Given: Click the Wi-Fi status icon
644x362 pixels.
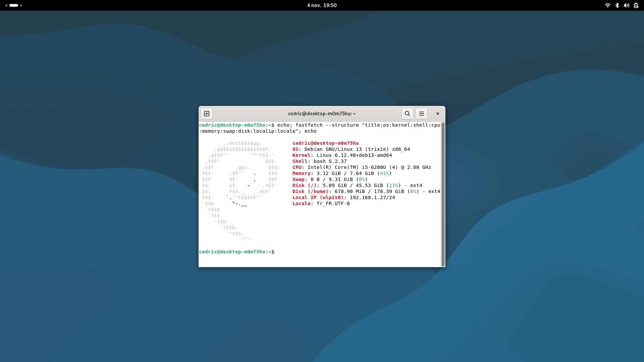Looking at the screenshot, I should [x=607, y=5].
